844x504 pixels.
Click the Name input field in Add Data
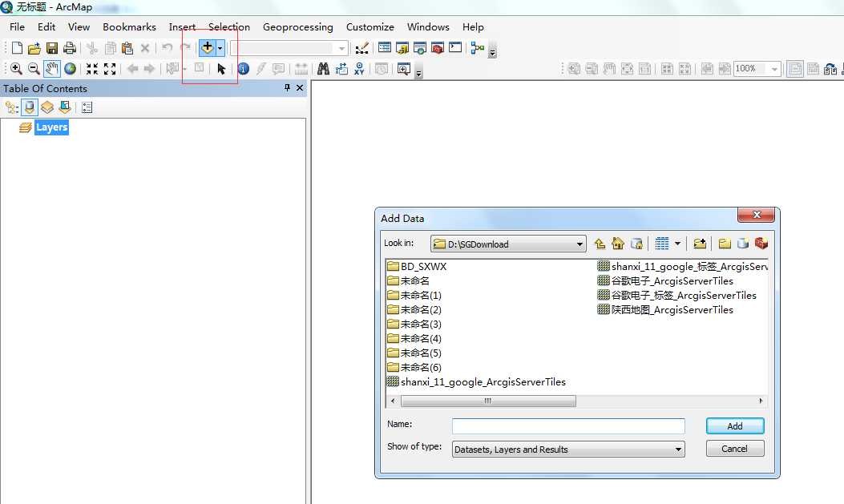568,426
